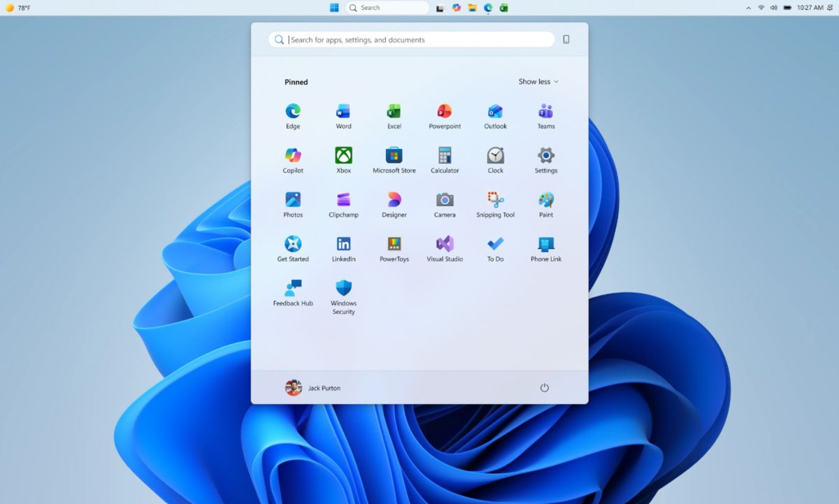Switch to Edge on the taskbar

click(x=488, y=8)
